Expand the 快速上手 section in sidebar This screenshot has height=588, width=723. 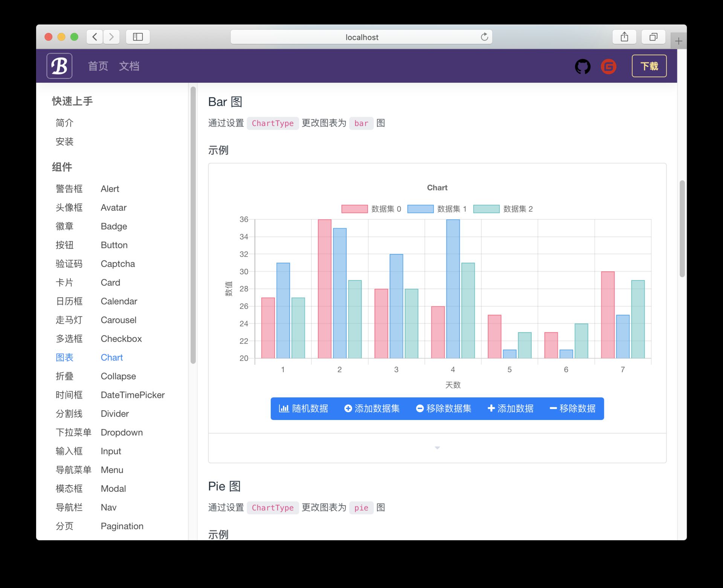[72, 100]
